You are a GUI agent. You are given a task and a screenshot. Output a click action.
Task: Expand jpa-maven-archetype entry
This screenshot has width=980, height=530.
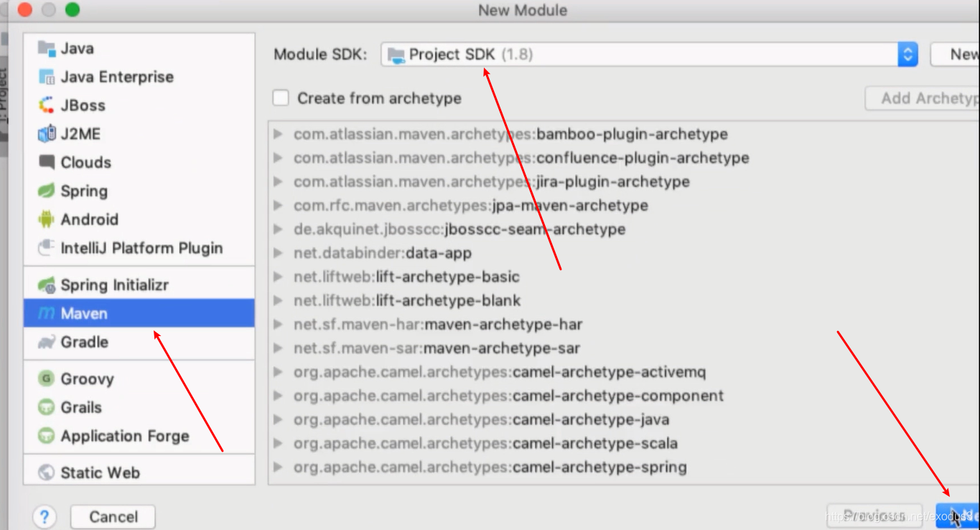[279, 205]
